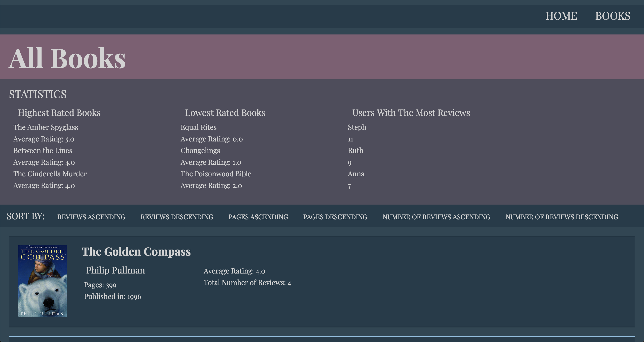The width and height of the screenshot is (644, 342).
Task: Open Changelings book link
Action: click(x=200, y=151)
